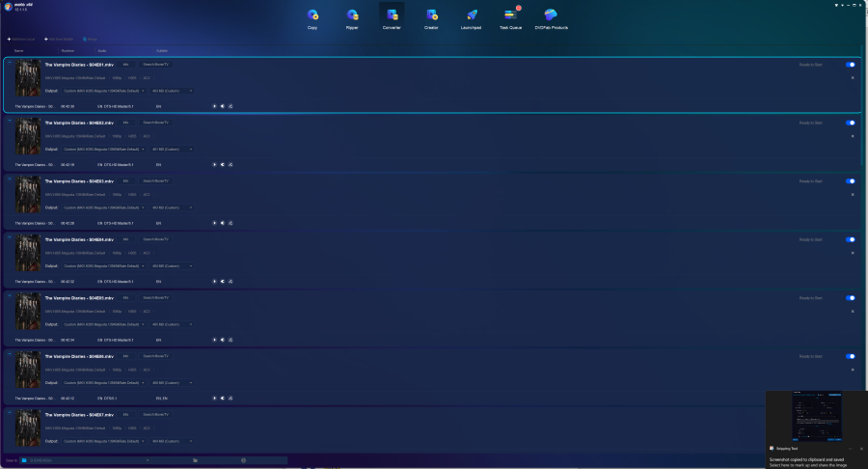Click Info button for S04E01
This screenshot has width=868, height=469.
coord(125,65)
